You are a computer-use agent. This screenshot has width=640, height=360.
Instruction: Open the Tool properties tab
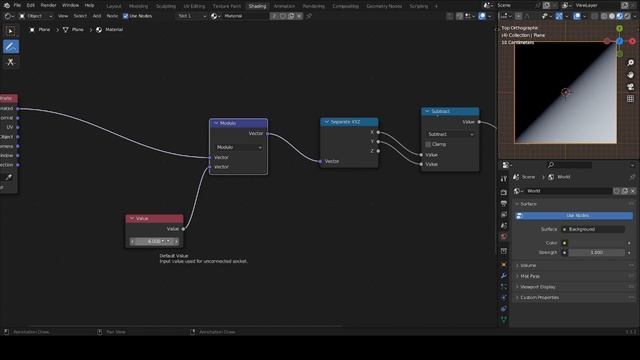504,179
